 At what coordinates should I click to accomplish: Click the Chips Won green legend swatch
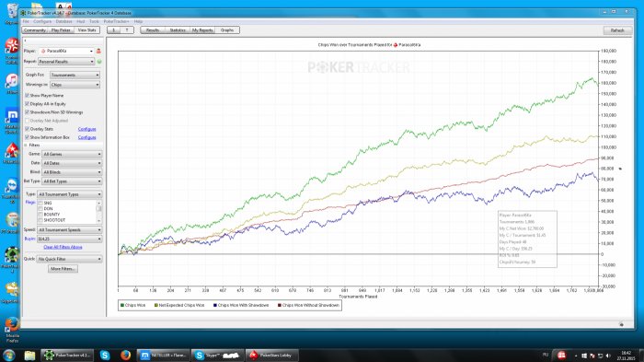122,305
